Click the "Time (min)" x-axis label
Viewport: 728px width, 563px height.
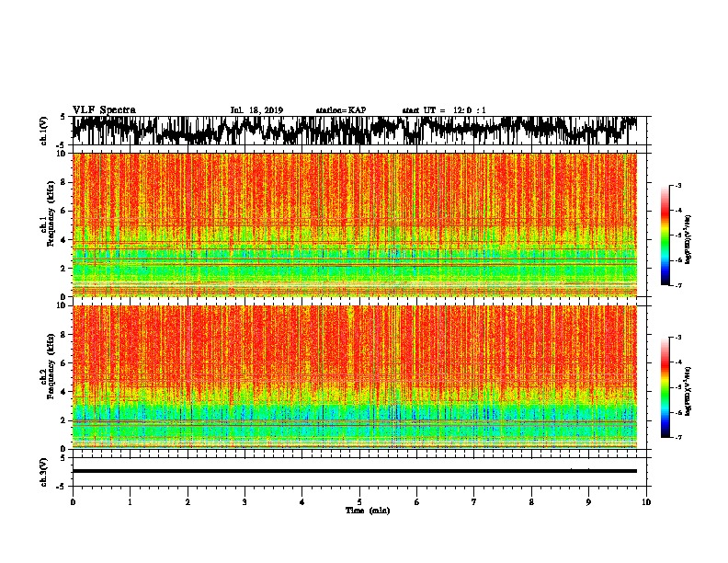[x=368, y=511]
